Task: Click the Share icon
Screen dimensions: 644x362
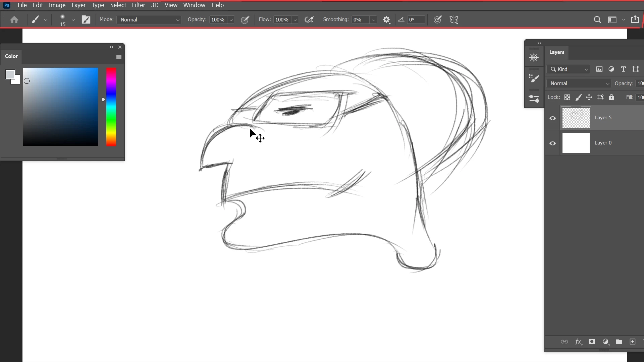Action: pyautogui.click(x=635, y=19)
